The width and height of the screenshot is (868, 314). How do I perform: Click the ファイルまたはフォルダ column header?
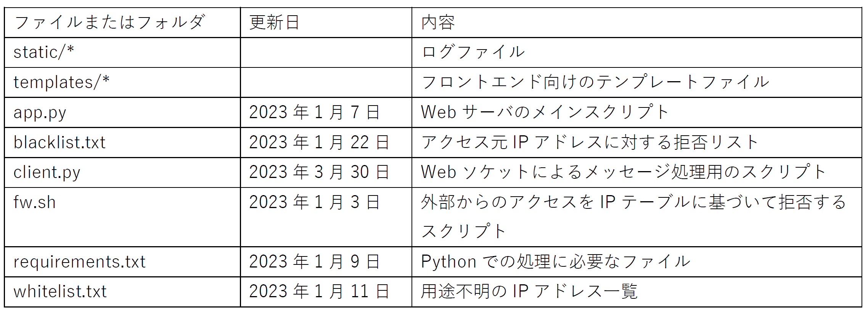[109, 22]
